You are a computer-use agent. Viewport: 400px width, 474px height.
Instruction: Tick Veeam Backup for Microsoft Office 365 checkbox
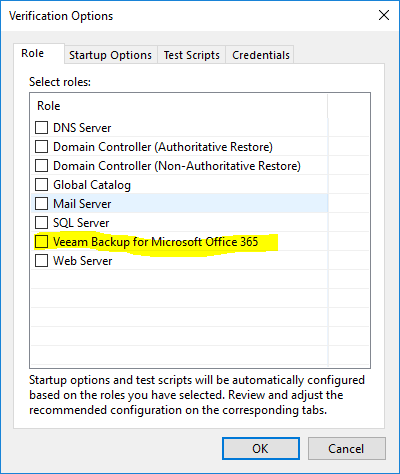(41, 241)
